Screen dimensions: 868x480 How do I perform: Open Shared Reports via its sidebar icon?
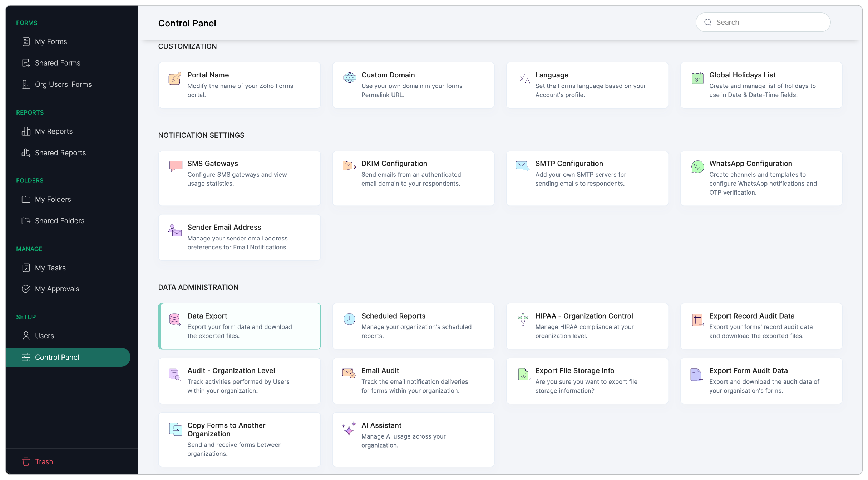click(25, 152)
